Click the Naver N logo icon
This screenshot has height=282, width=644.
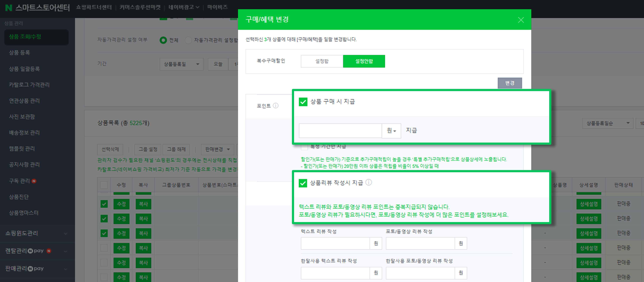click(x=9, y=7)
